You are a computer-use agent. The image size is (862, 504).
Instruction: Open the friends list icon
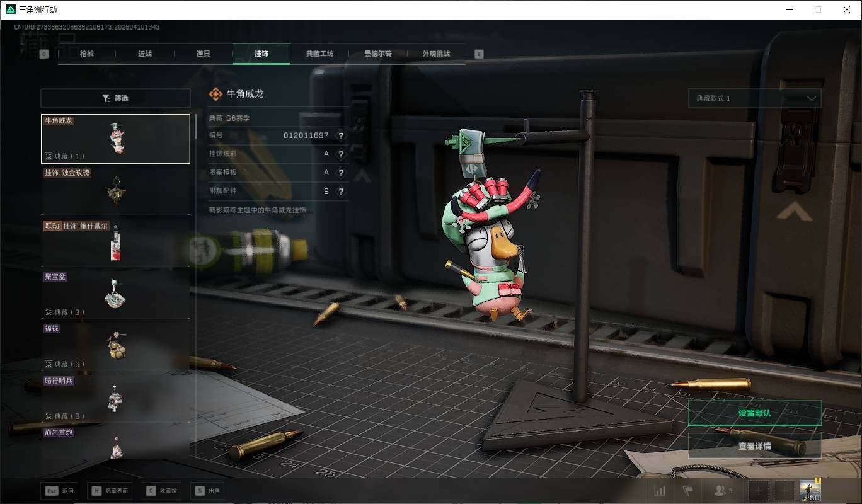click(x=722, y=491)
